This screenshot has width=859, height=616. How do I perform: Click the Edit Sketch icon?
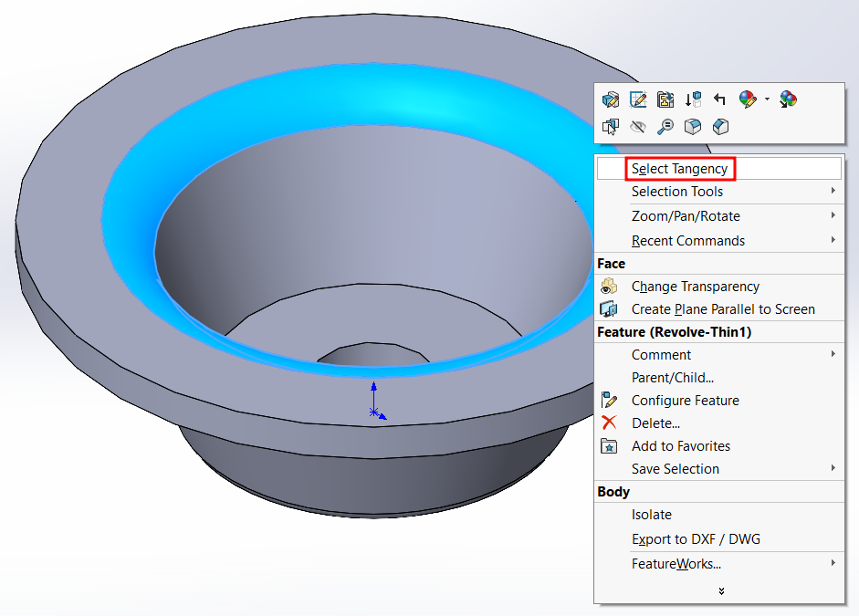[638, 99]
